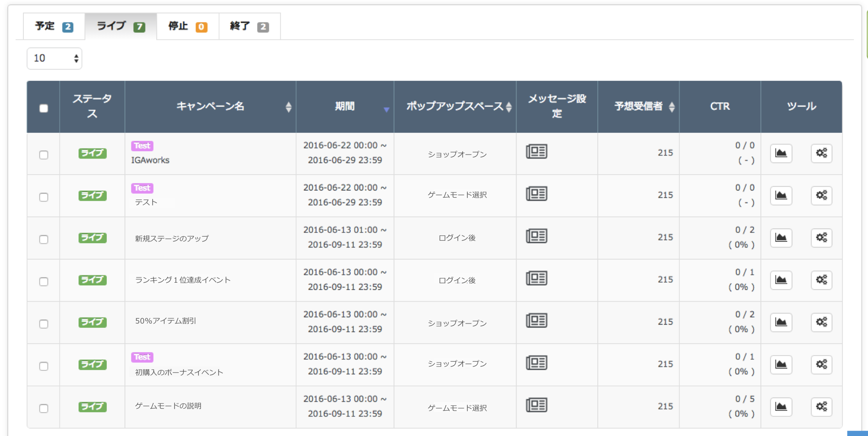This screenshot has height=436, width=868.
Task: View message settings for 初購入のボーナスイベント
Action: [536, 363]
